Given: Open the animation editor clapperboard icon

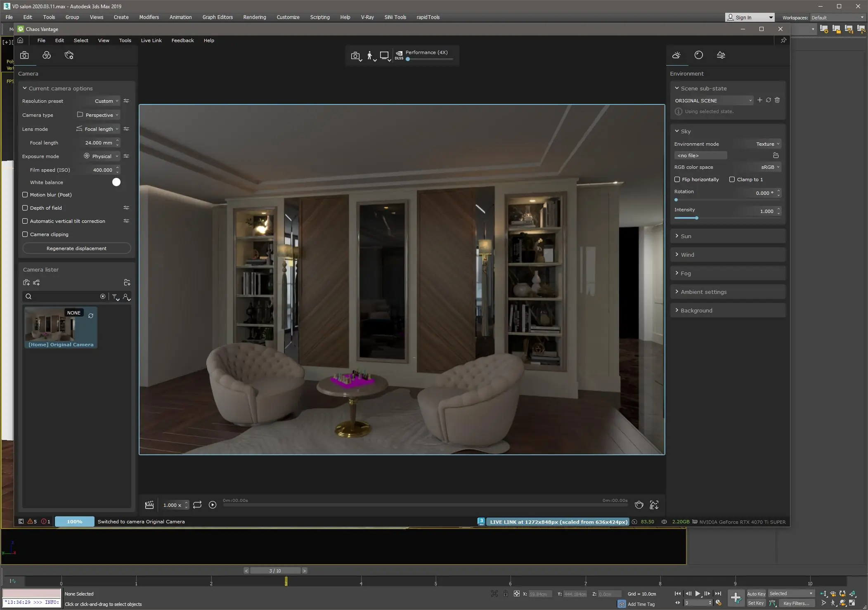Looking at the screenshot, I should [x=149, y=505].
